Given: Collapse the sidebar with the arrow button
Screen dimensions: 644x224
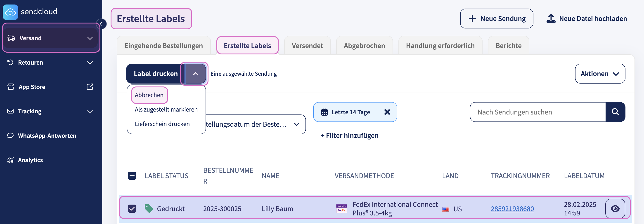Looking at the screenshot, I should [x=102, y=24].
